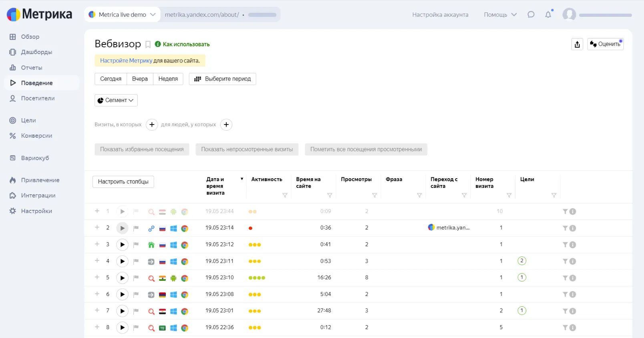Viewport: 644px width, 338px height.
Task: Sort by Дата и время визита column
Action: click(215, 186)
